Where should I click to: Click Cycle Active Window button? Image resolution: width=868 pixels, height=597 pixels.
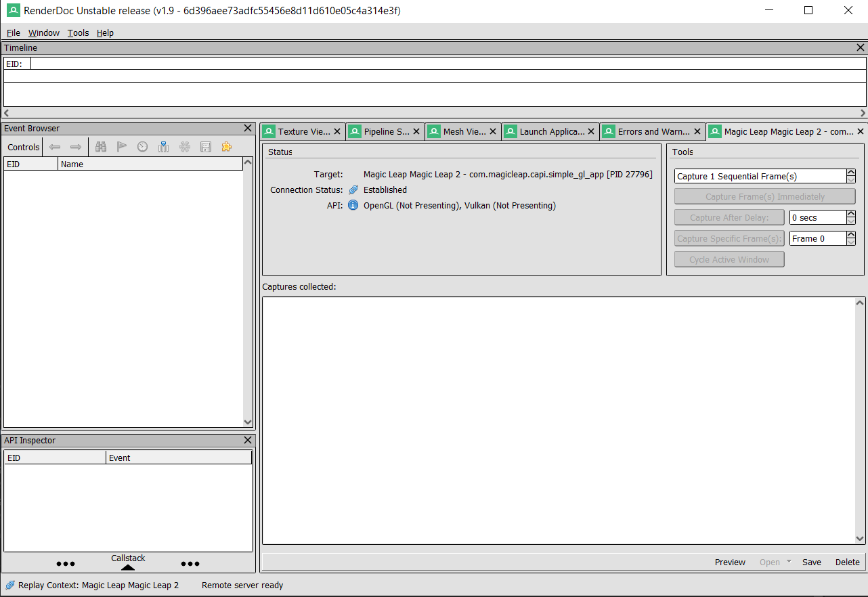[x=729, y=259]
